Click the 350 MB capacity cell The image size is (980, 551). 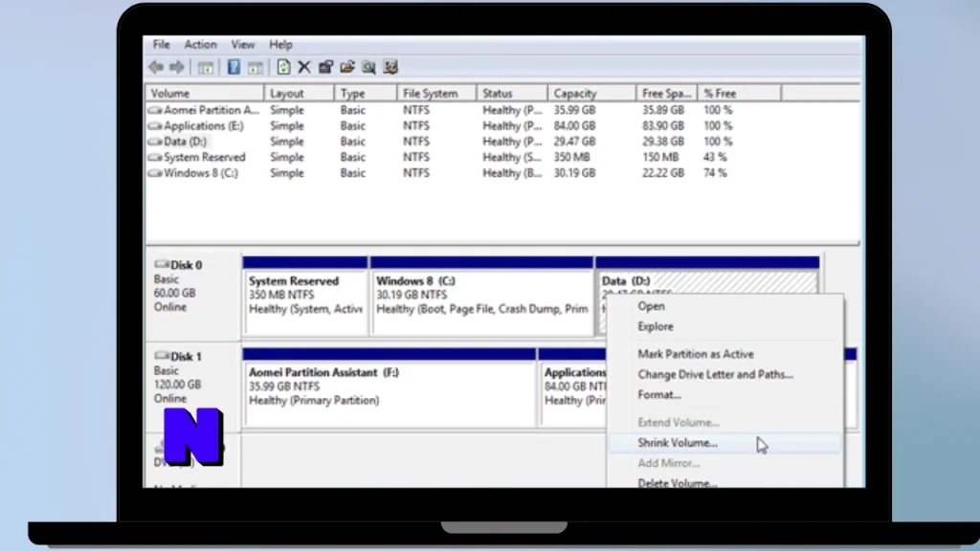coord(572,158)
